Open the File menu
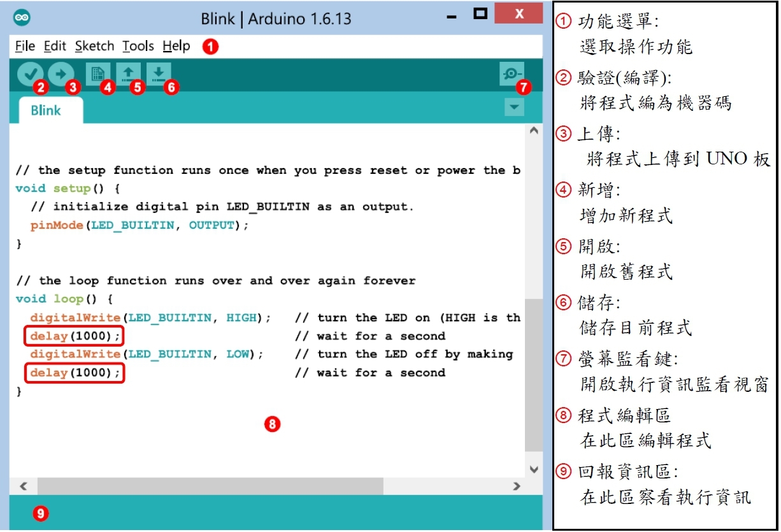 (x=25, y=46)
